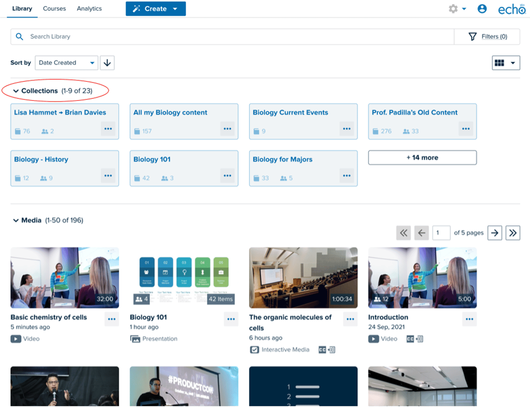Open the organic molecules lecture hall thumbnail
This screenshot has width=532, height=408.
click(x=303, y=278)
